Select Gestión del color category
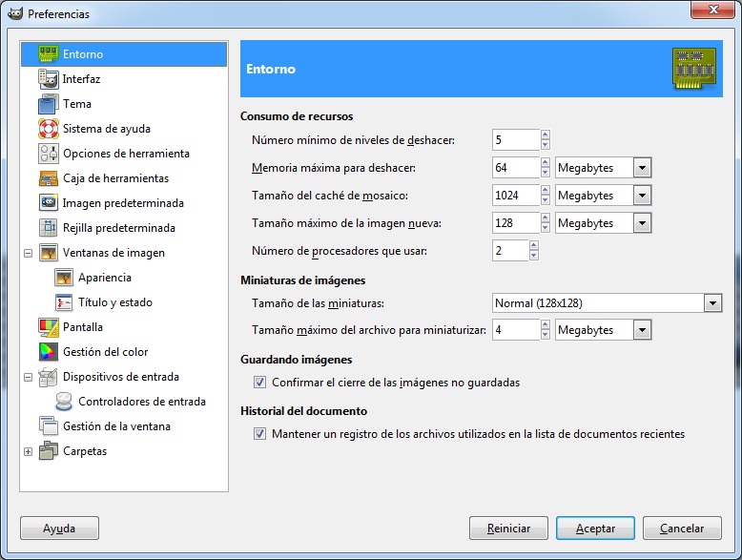The image size is (742, 560). click(106, 352)
